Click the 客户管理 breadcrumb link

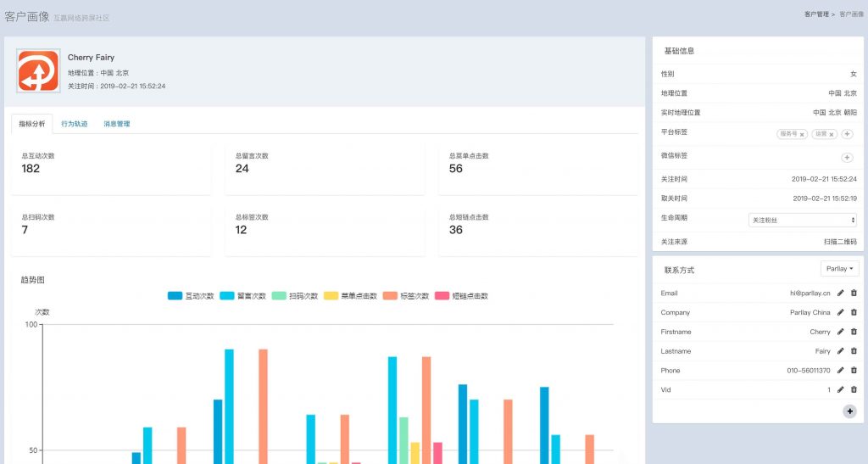coord(816,14)
